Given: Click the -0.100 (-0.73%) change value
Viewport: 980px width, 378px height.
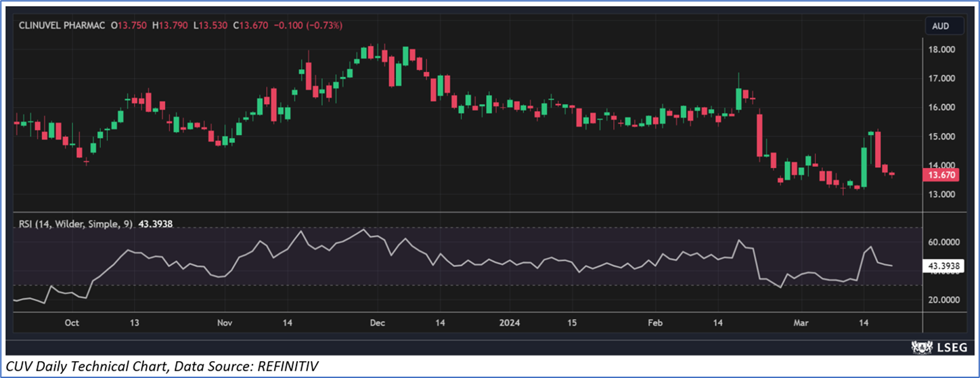Looking at the screenshot, I should tap(308, 25).
